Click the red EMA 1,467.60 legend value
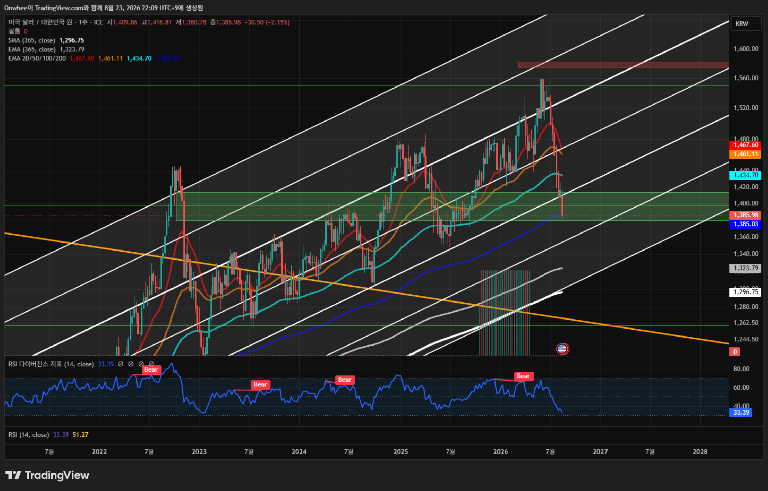 pyautogui.click(x=82, y=58)
